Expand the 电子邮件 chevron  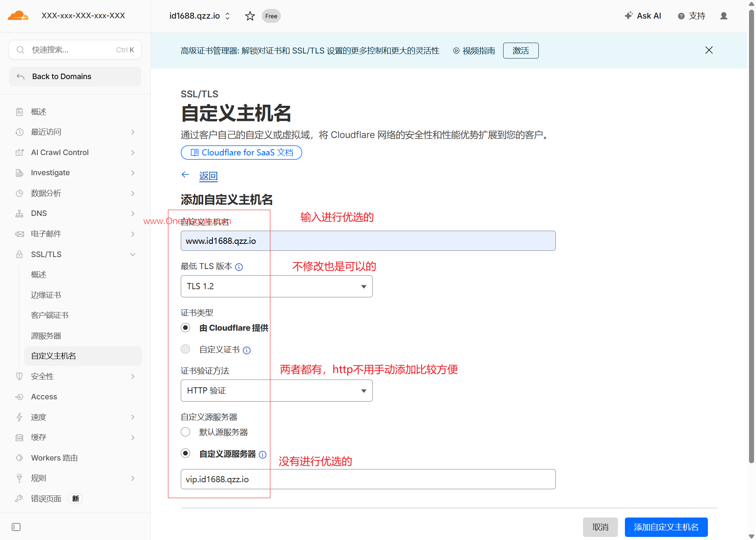(133, 234)
